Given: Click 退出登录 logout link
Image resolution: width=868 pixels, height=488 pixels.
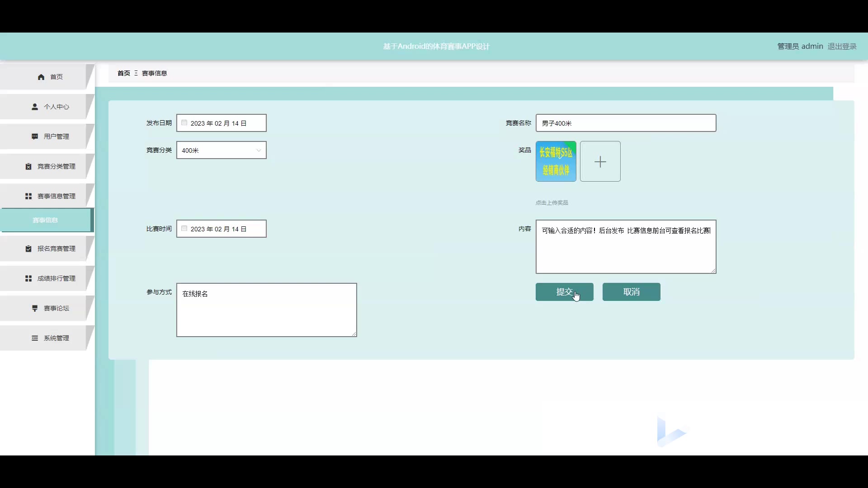Looking at the screenshot, I should point(842,47).
